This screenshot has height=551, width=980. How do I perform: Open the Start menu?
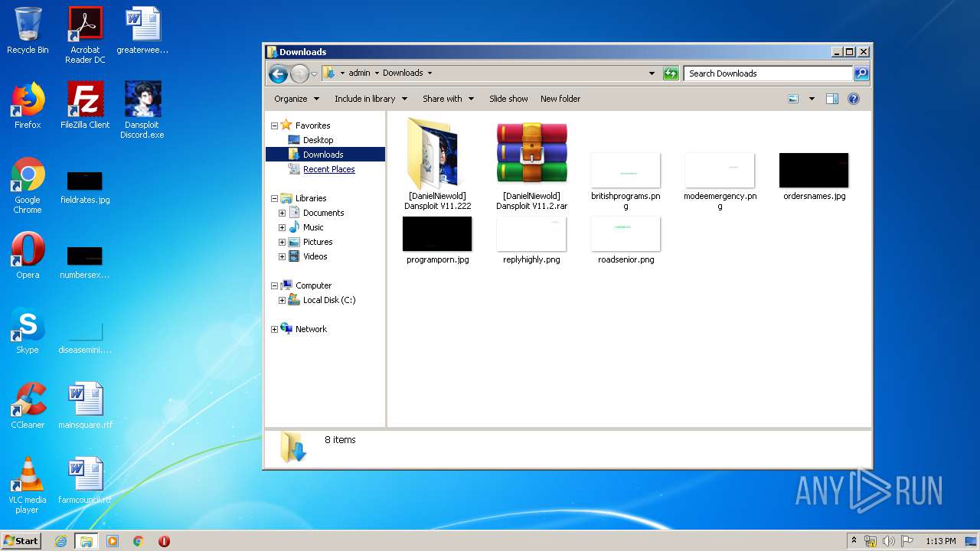click(21, 541)
